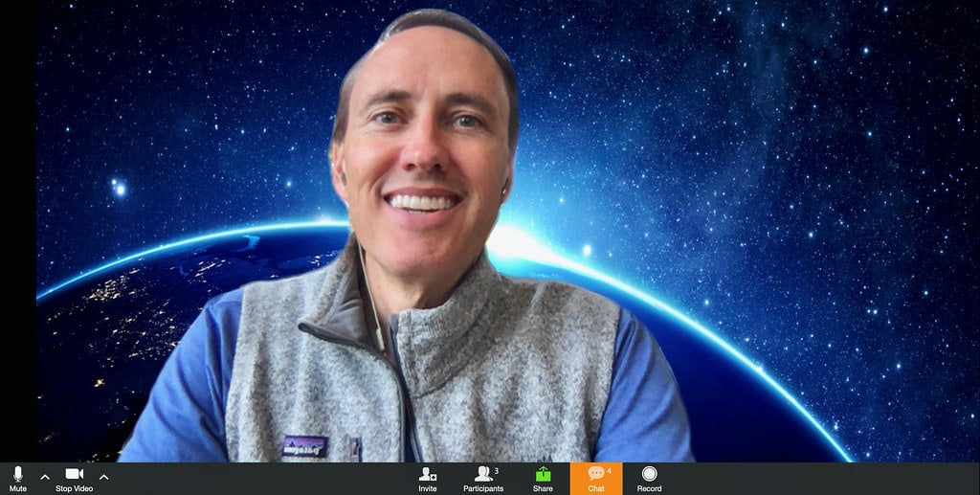Stop the video camera

pos(74,480)
